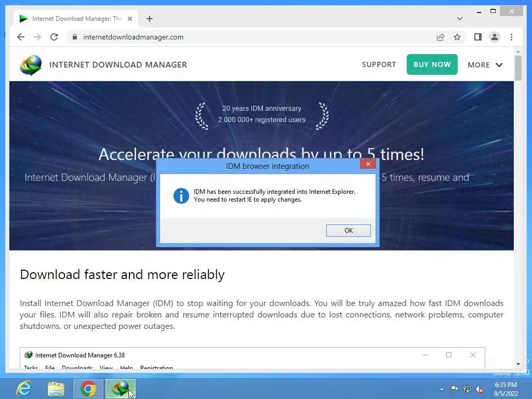Open Internet Explorer from the taskbar

24,389
